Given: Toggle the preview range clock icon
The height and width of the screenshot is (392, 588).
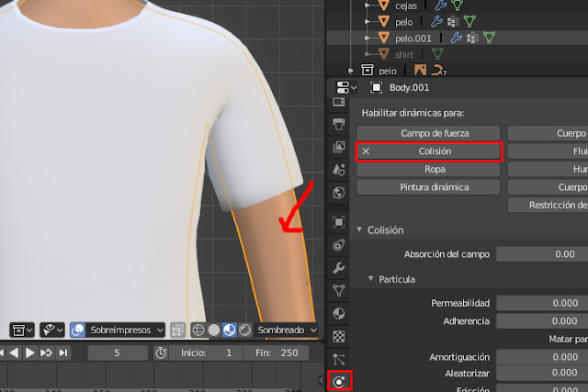Looking at the screenshot, I should (162, 353).
